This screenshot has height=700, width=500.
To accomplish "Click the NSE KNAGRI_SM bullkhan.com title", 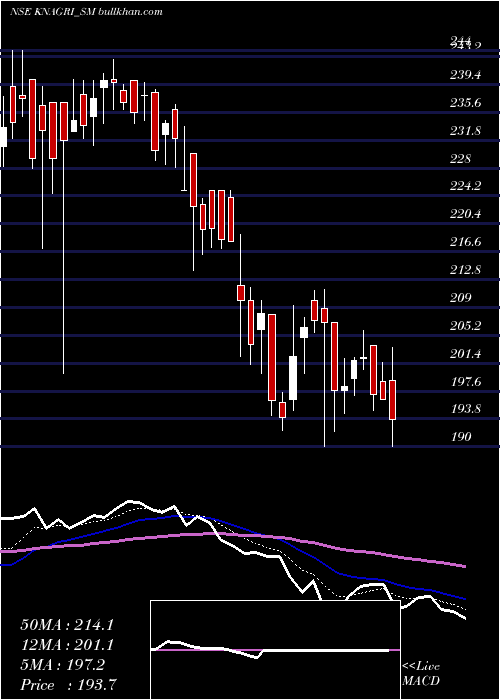I will click(86, 12).
